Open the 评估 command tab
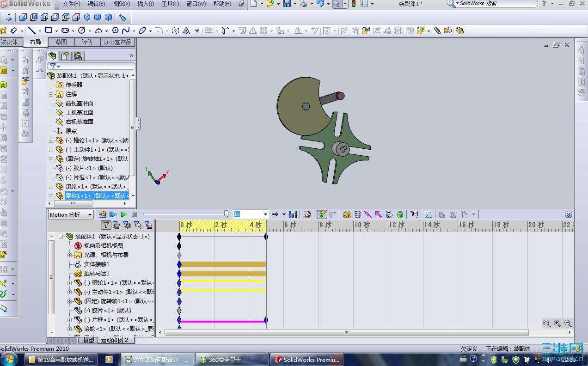 [87, 42]
